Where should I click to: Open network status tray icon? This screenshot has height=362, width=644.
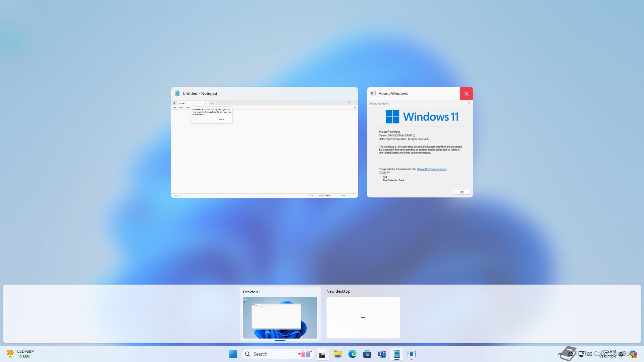coord(581,354)
